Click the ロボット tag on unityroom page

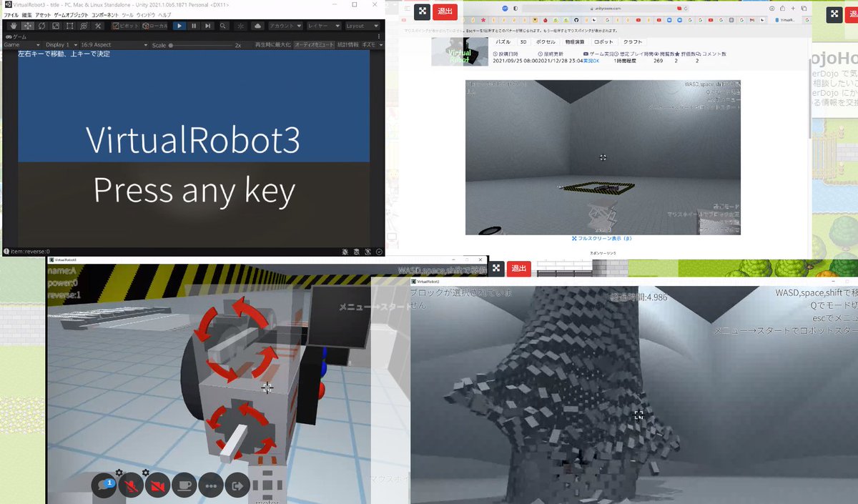click(605, 41)
